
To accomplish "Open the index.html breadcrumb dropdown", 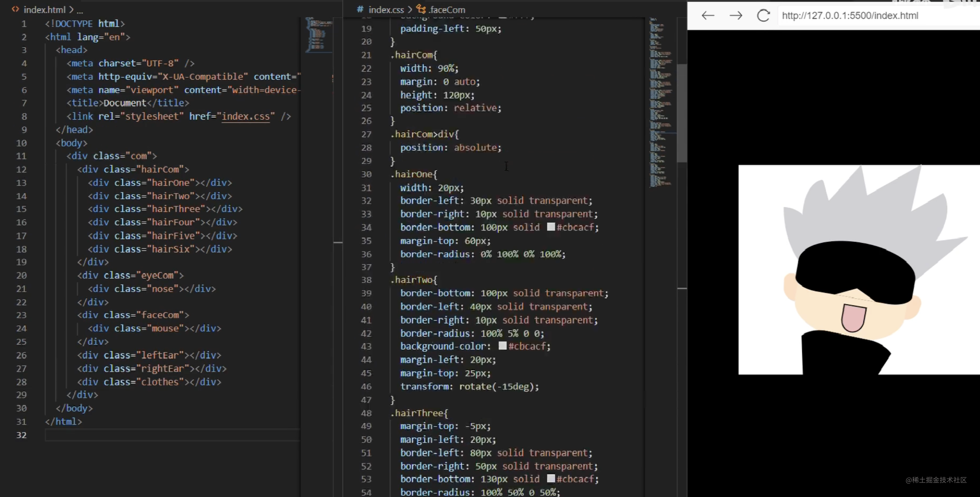I will tap(45, 10).
